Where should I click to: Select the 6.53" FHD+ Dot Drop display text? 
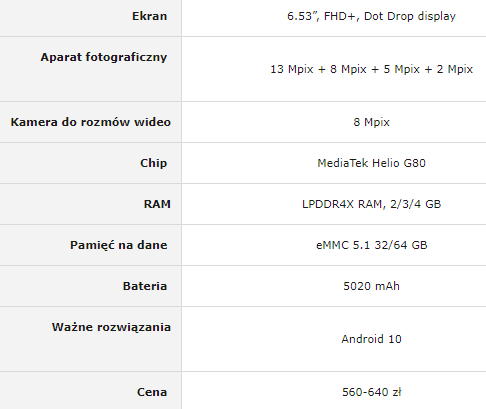pos(371,16)
